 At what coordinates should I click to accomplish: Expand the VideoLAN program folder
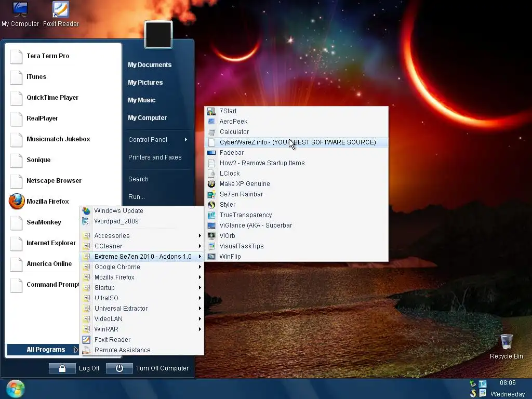pyautogui.click(x=142, y=319)
